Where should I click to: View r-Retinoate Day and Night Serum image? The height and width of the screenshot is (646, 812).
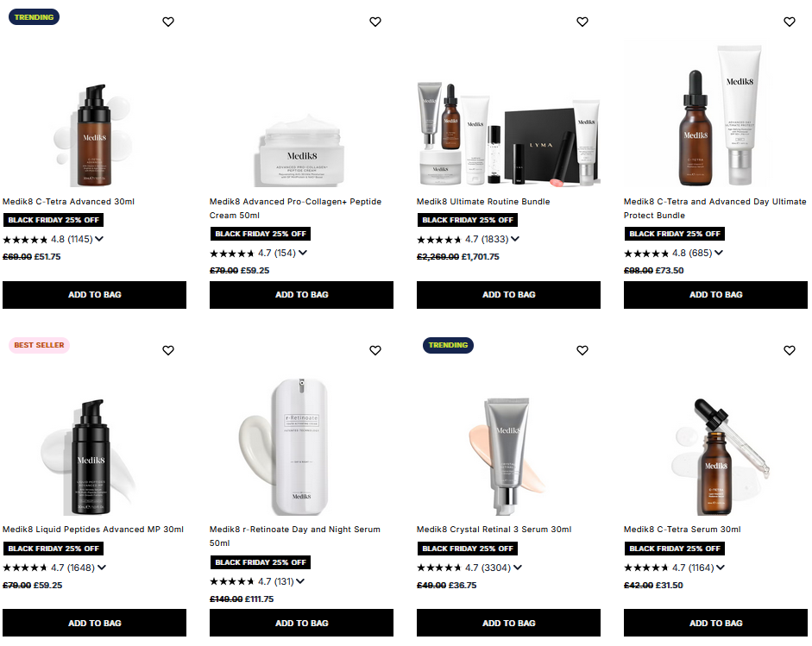tap(301, 446)
